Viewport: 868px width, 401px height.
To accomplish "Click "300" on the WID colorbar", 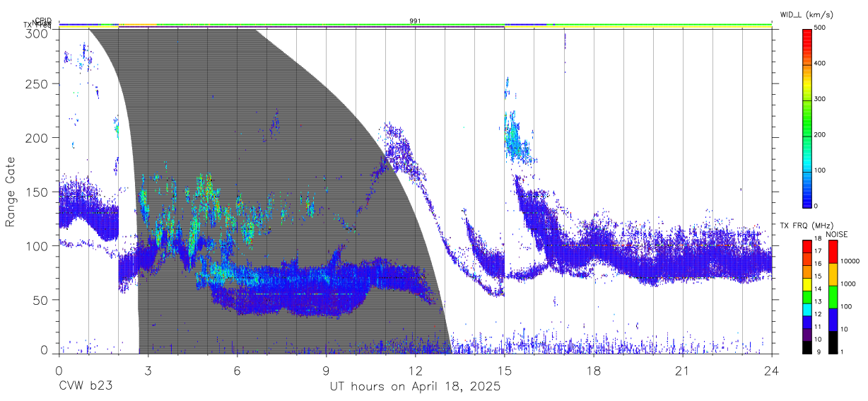I will (819, 99).
